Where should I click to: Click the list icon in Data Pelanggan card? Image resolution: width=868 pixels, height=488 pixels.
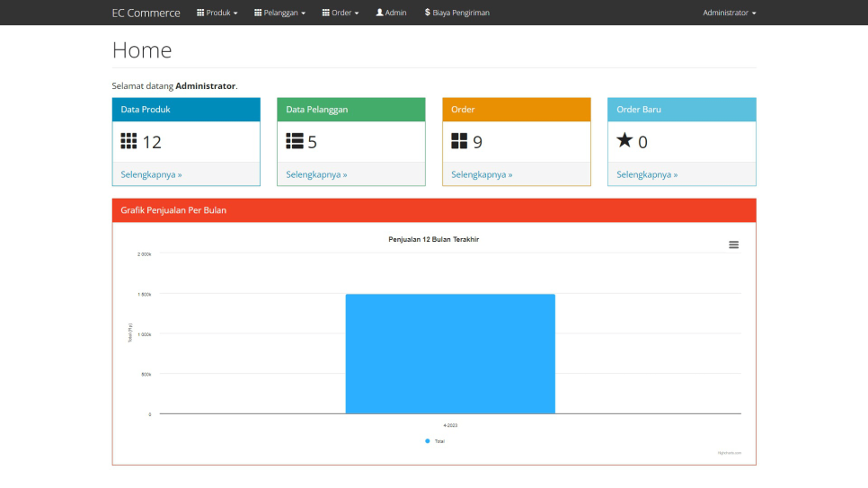(295, 141)
